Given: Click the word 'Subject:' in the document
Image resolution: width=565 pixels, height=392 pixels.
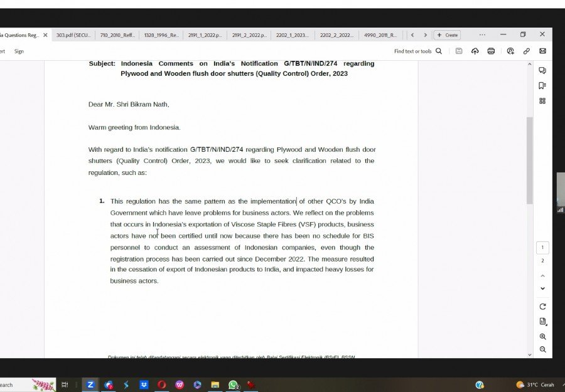Looking at the screenshot, I should pos(102,63).
